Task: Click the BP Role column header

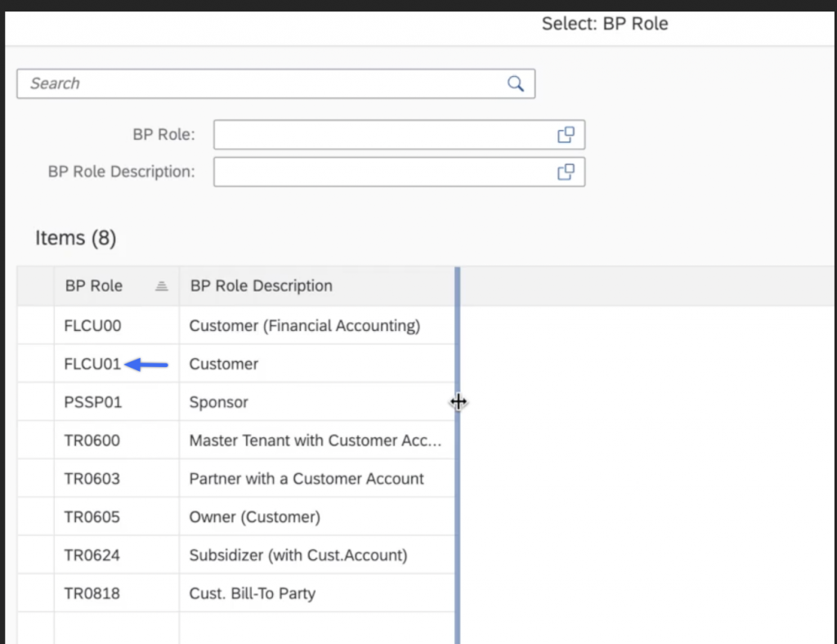Action: 93,286
